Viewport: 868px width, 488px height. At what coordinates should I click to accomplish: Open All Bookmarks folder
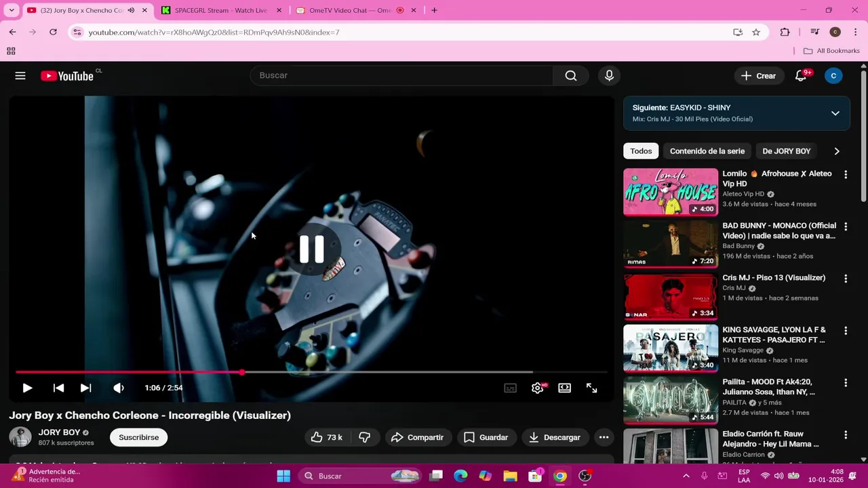tap(831, 51)
